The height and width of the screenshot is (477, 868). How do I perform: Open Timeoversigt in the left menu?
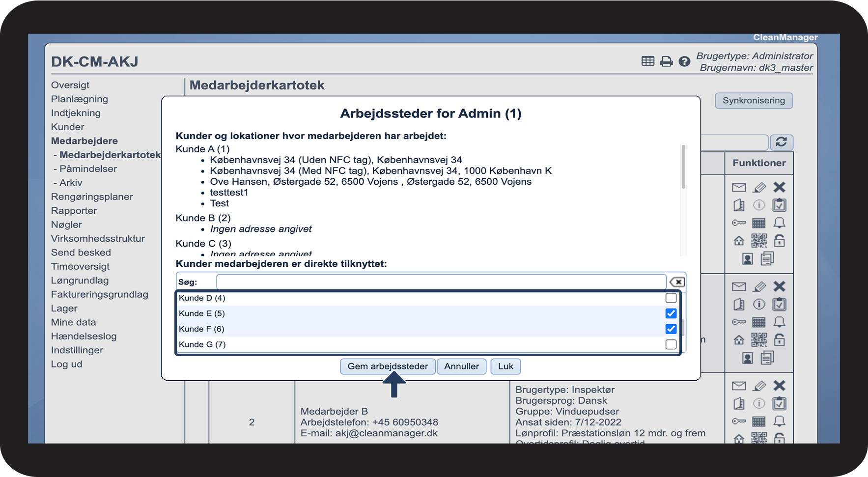coord(81,266)
